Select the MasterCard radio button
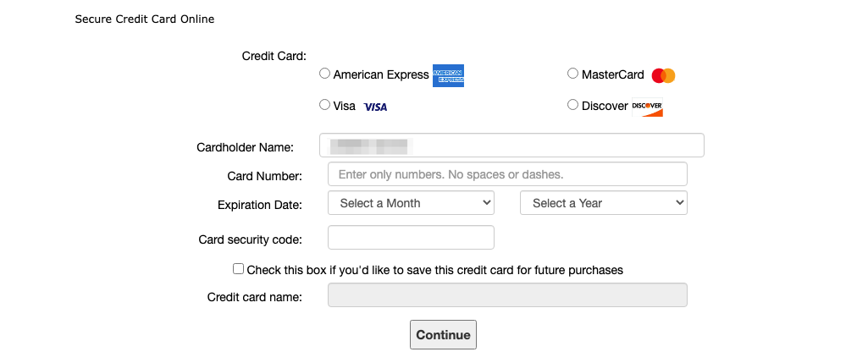 pyautogui.click(x=573, y=74)
